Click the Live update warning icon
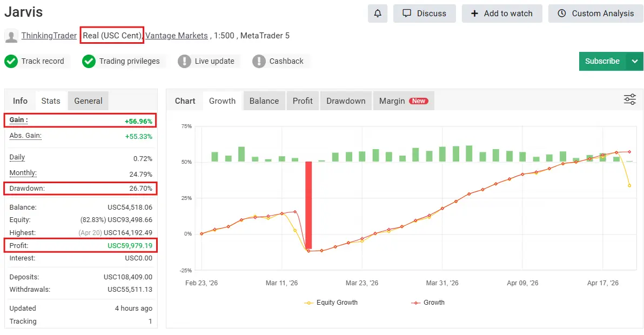This screenshot has height=335, width=644. pyautogui.click(x=185, y=61)
